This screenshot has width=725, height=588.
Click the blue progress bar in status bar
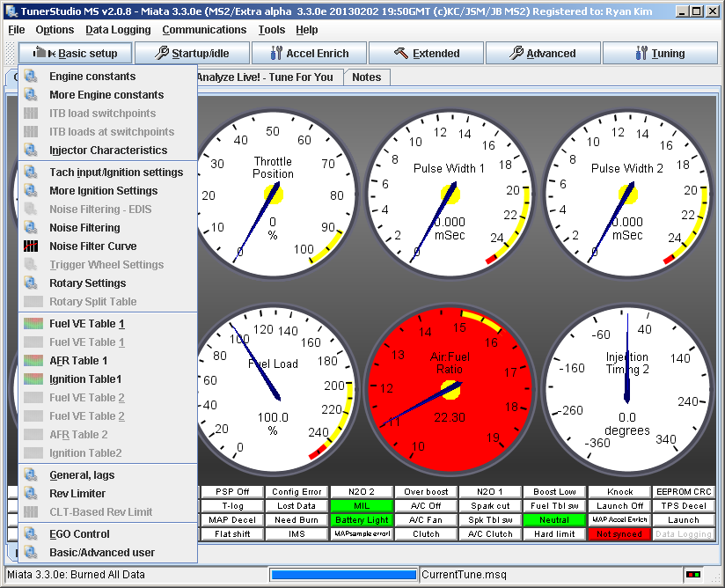pos(344,575)
